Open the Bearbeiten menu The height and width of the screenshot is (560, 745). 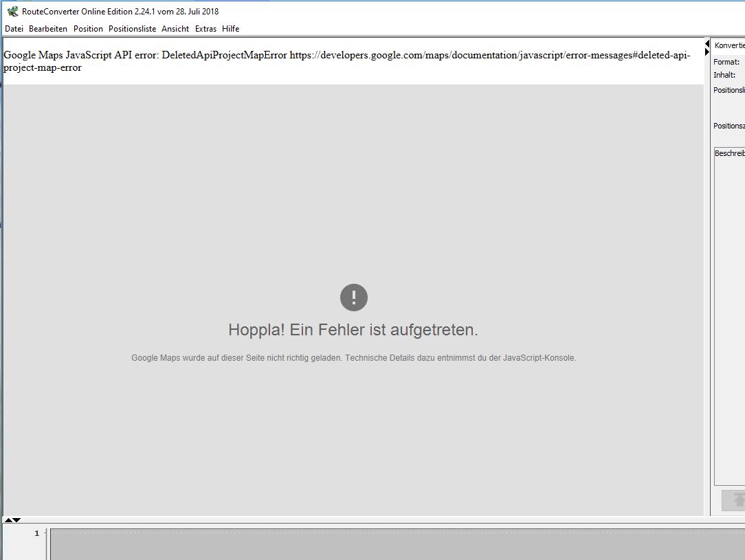click(48, 29)
